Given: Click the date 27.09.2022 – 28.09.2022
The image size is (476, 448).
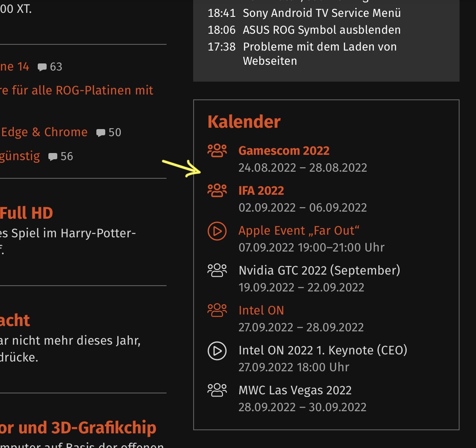Looking at the screenshot, I should point(301,327).
